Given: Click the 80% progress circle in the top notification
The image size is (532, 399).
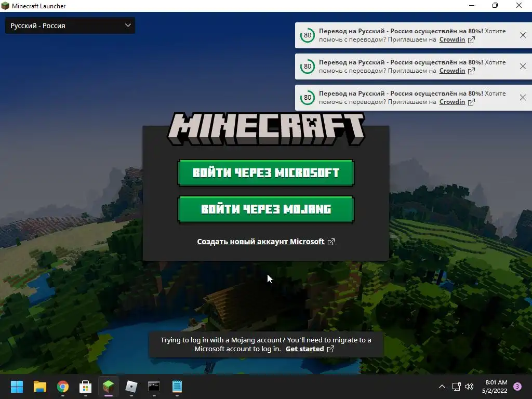Looking at the screenshot, I should click(308, 35).
